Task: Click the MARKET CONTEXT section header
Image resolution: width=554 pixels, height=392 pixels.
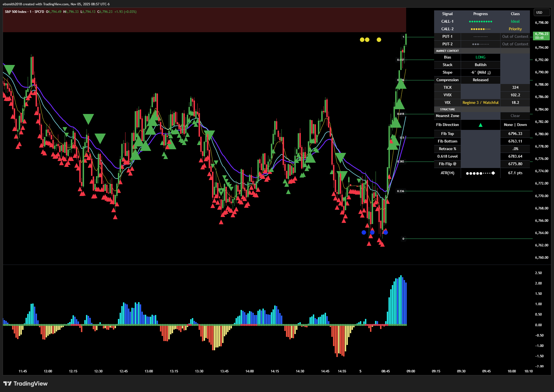Action: [447, 51]
